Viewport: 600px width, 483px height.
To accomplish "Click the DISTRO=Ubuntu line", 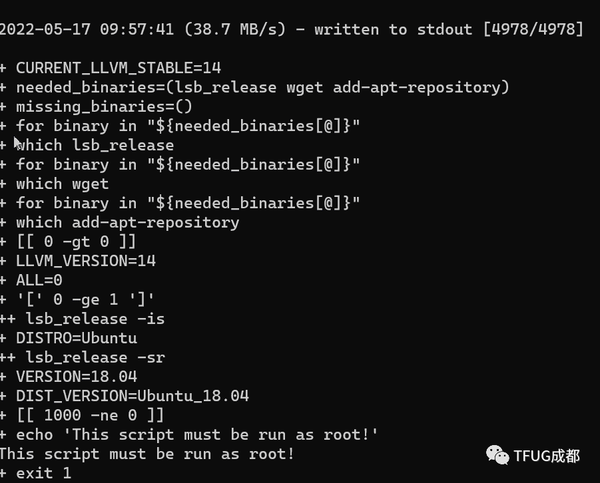I will pyautogui.click(x=68, y=338).
